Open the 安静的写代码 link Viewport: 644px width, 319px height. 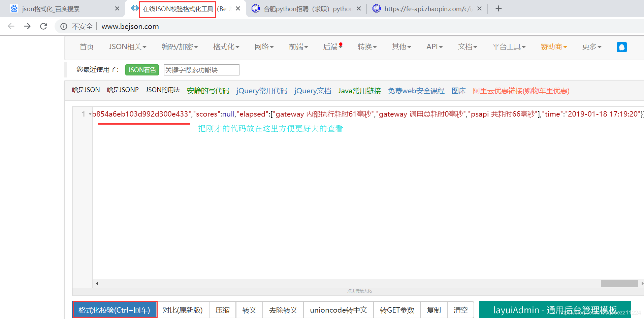click(x=208, y=91)
